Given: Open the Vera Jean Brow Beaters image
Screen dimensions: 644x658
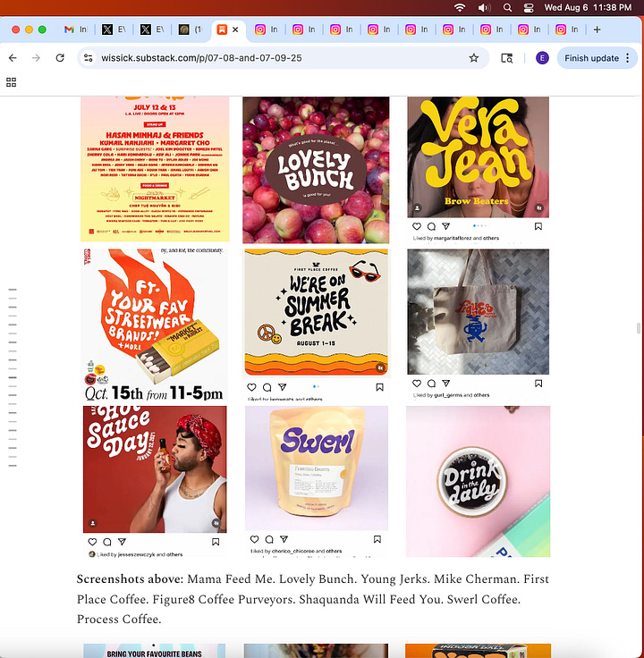Looking at the screenshot, I should pyautogui.click(x=479, y=157).
